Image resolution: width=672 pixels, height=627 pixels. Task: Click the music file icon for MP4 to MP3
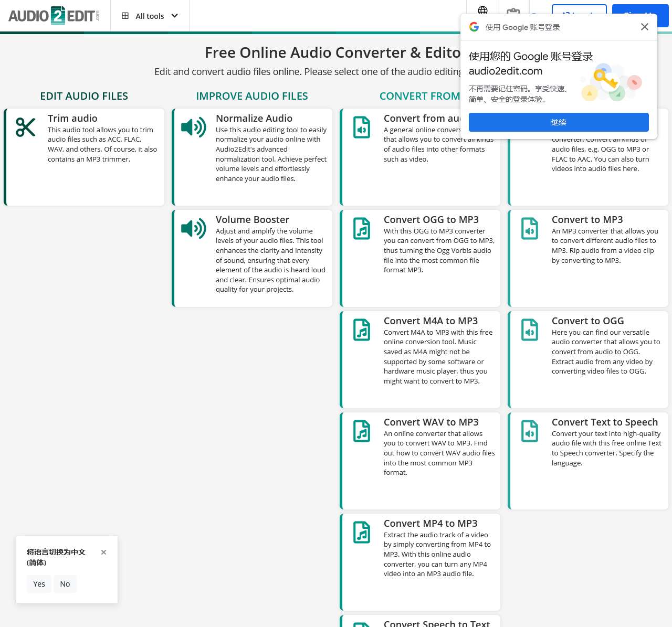point(362,533)
